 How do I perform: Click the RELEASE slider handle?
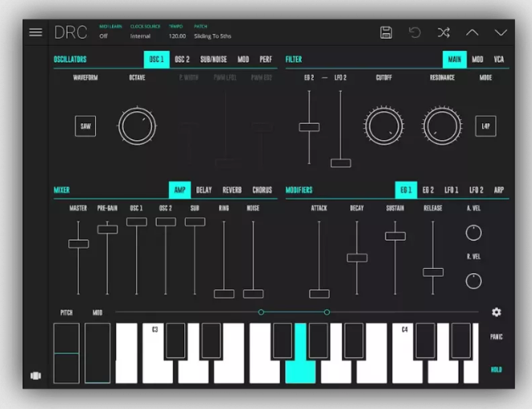click(433, 272)
